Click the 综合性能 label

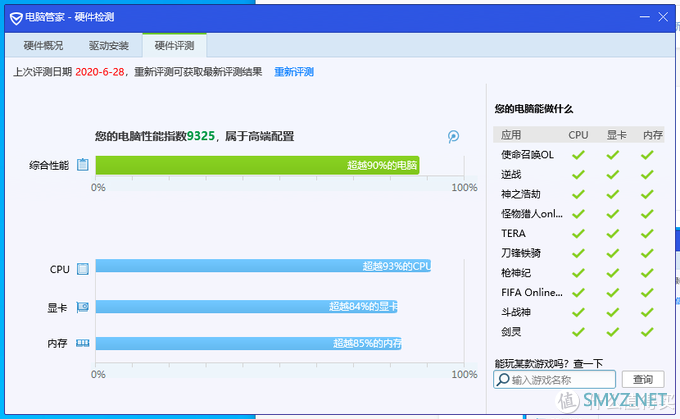point(49,165)
